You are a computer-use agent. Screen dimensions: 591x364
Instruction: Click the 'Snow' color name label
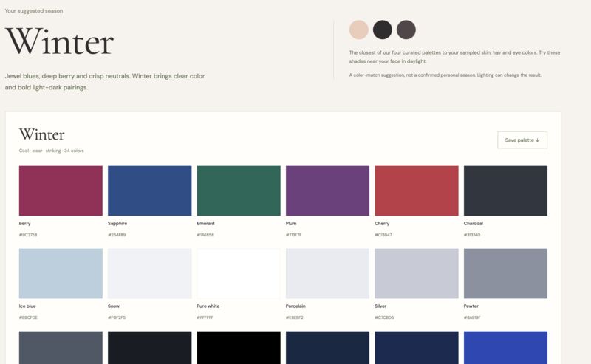pos(114,306)
